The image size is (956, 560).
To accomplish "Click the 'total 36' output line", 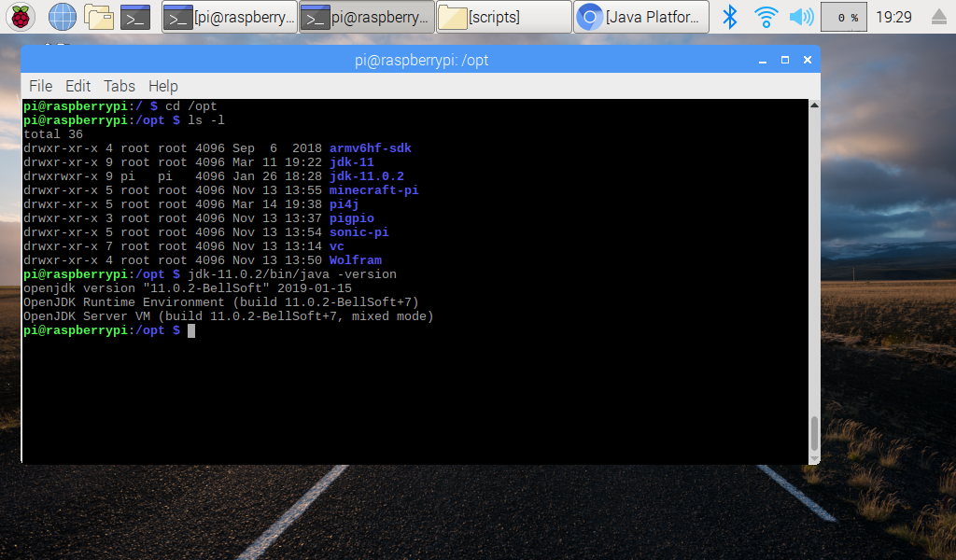I will click(x=53, y=134).
